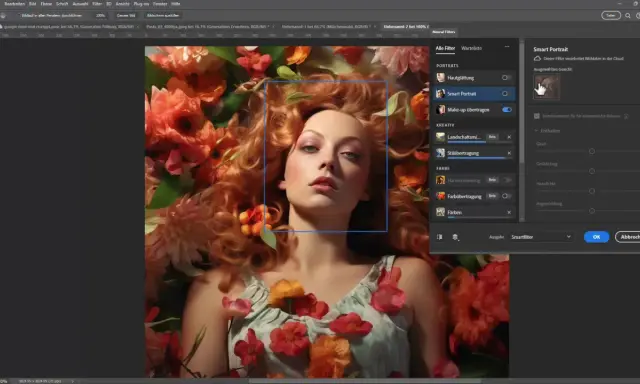Click the Beta badge on Harmonisierung row
Viewport: 640px width, 384px height.
pos(492,180)
